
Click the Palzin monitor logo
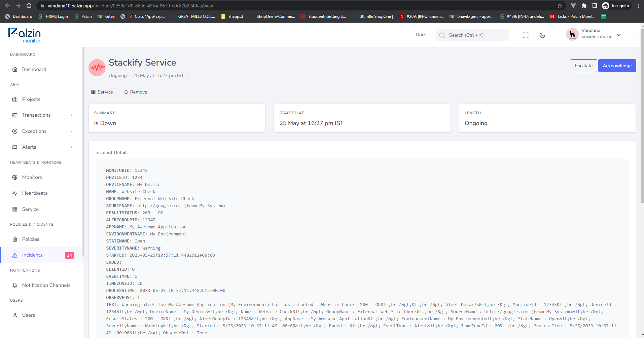24,35
